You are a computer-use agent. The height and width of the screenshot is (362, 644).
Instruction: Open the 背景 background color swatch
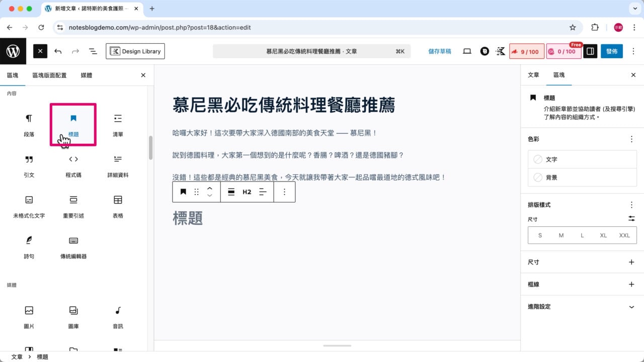tap(582, 177)
